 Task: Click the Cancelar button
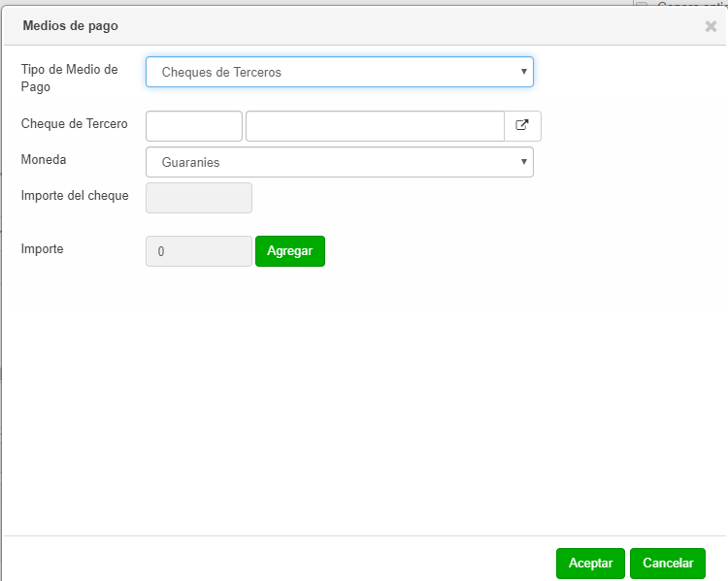[668, 563]
